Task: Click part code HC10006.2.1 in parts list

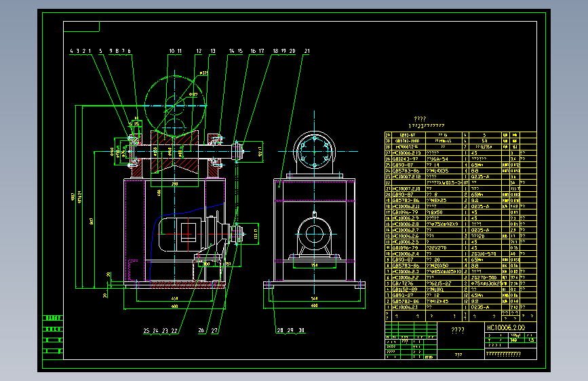Action: 406,307
